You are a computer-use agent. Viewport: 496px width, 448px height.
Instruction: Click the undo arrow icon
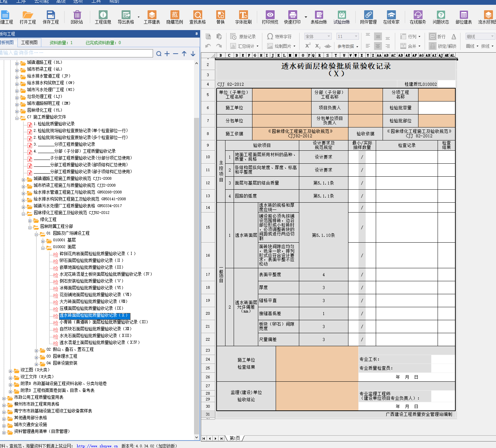click(208, 46)
